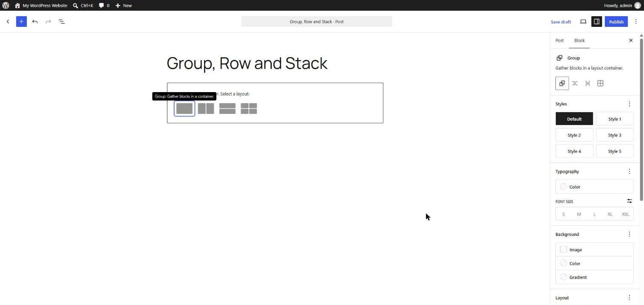Open the Ctrl+K command palette search
644x305 pixels.
[x=83, y=6]
